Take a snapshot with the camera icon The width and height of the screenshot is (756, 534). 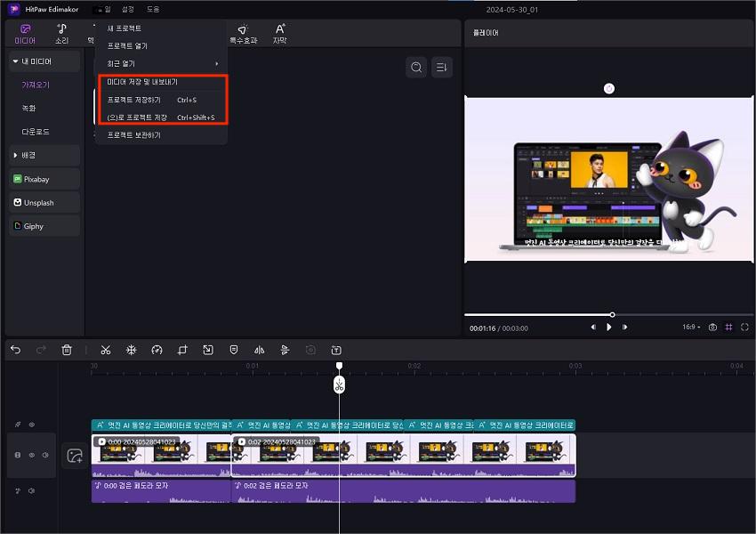(712, 328)
